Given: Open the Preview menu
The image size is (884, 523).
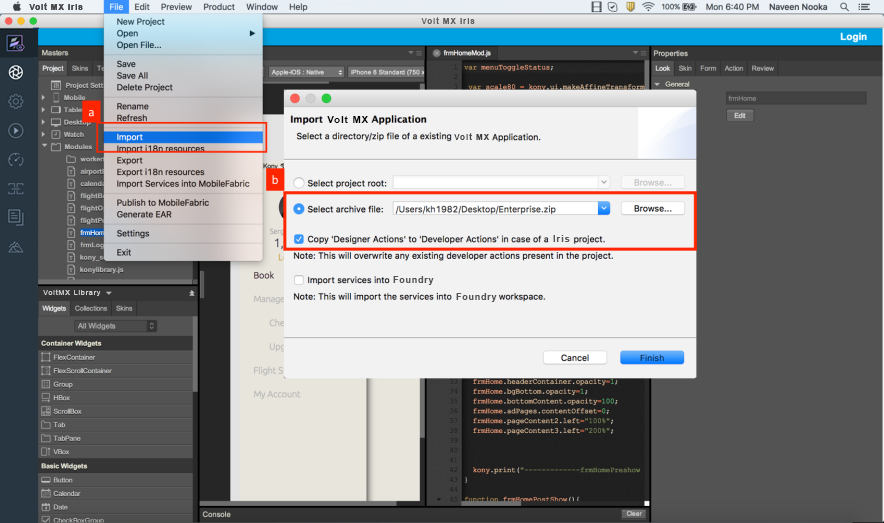Looking at the screenshot, I should (176, 7).
